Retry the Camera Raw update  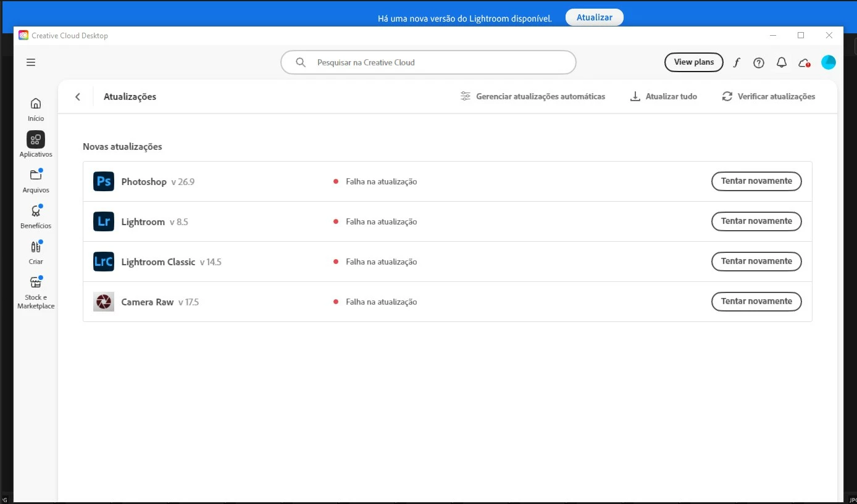coord(756,302)
